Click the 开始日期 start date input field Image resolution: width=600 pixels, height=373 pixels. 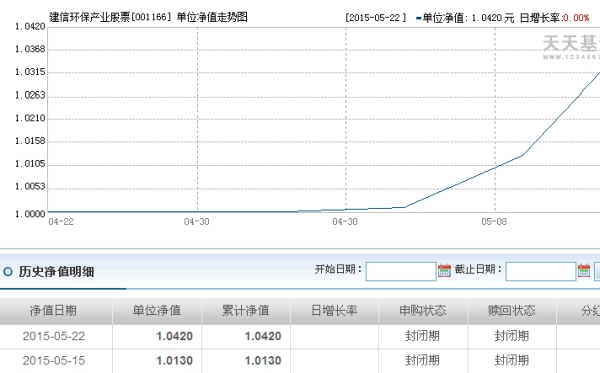coord(401,271)
